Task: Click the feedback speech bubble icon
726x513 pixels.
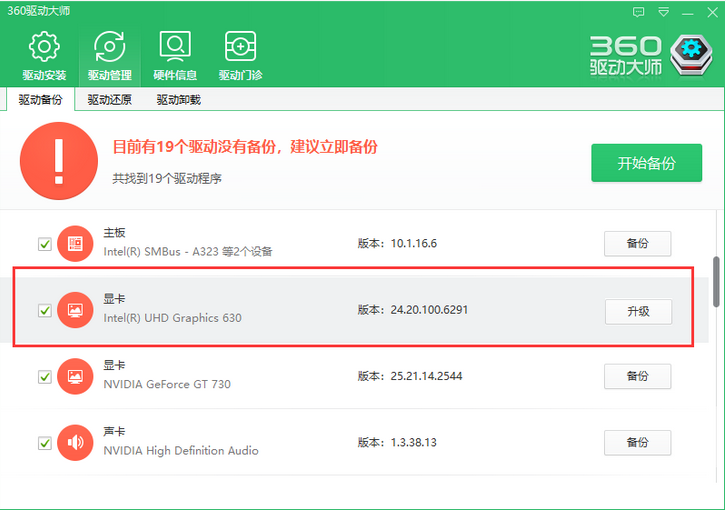Action: pos(639,12)
